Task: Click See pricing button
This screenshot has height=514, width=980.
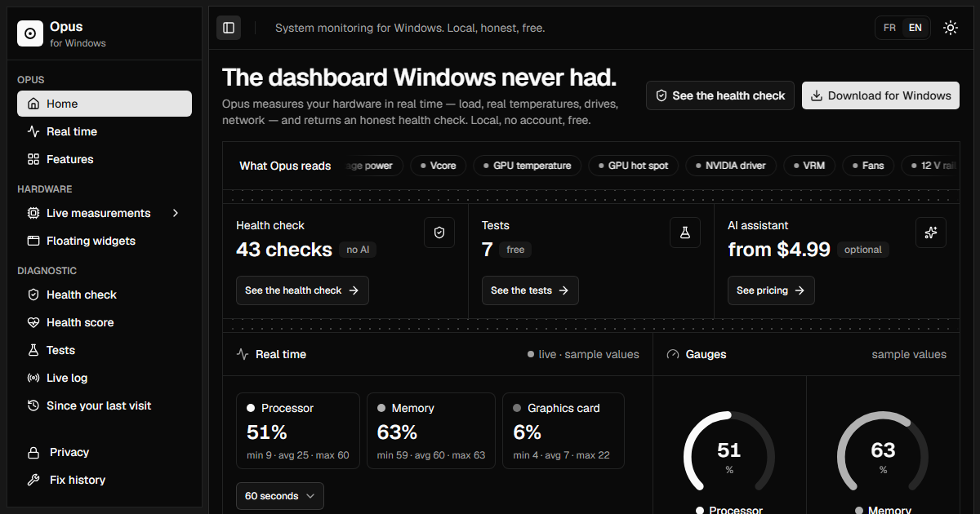Action: [x=771, y=290]
